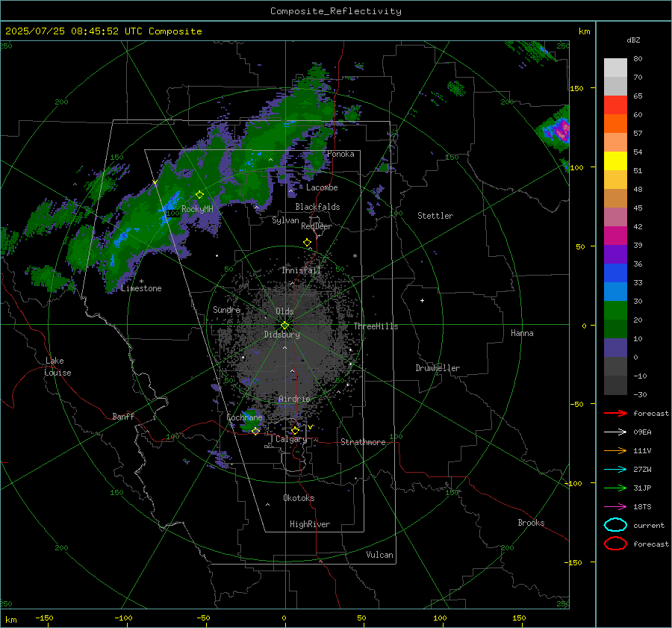Click the green 31JP arrow icon
Screen dimensions: 672x628
coord(615,488)
